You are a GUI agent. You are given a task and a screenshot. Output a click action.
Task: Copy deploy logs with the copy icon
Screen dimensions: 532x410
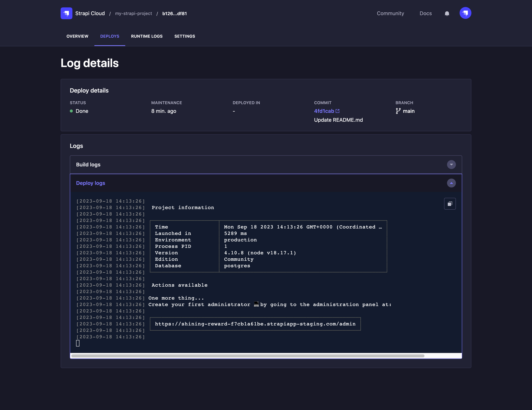pyautogui.click(x=450, y=204)
